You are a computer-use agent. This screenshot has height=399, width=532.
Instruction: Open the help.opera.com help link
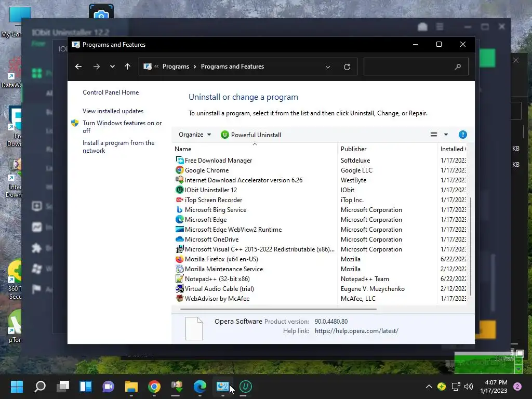point(356,331)
